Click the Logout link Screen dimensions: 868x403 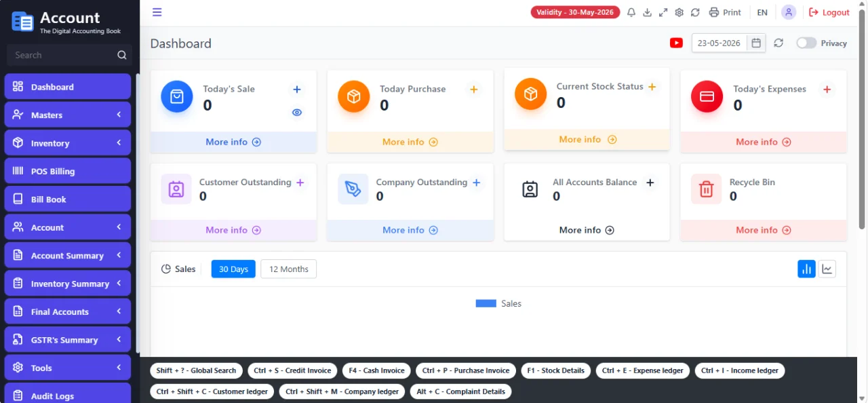coord(829,12)
